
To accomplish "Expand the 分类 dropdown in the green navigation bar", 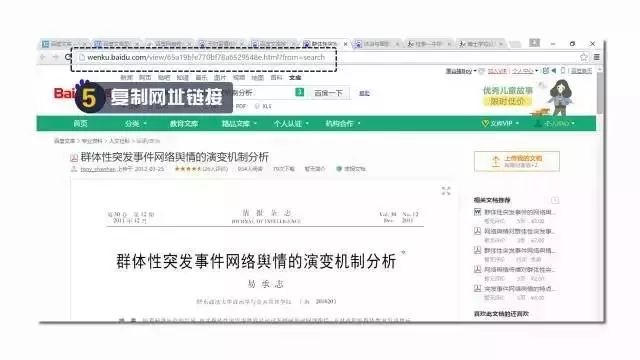I will [136, 123].
